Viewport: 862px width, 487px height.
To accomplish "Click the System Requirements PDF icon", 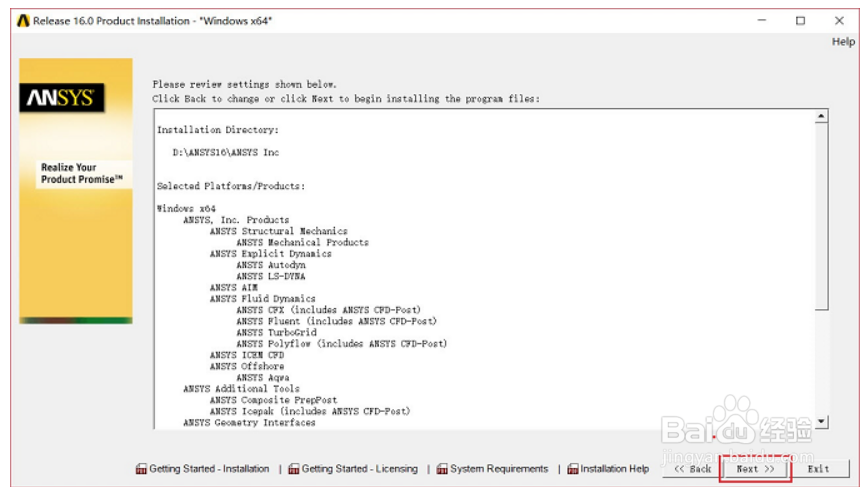I will (x=442, y=469).
